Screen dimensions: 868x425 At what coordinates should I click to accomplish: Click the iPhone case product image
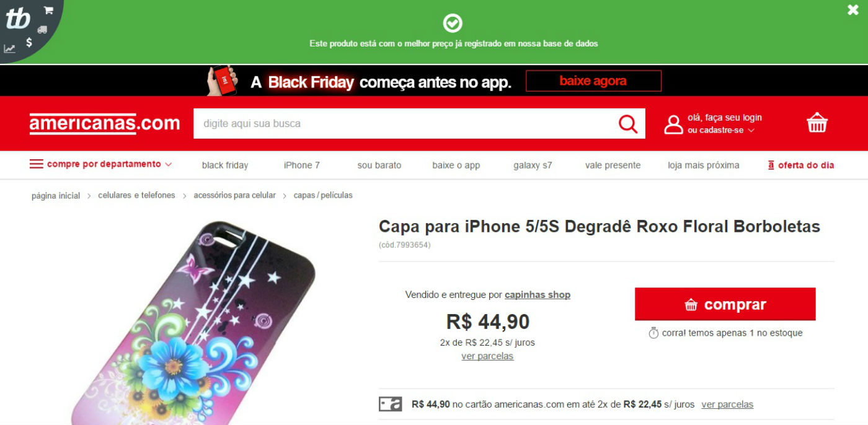(193, 322)
